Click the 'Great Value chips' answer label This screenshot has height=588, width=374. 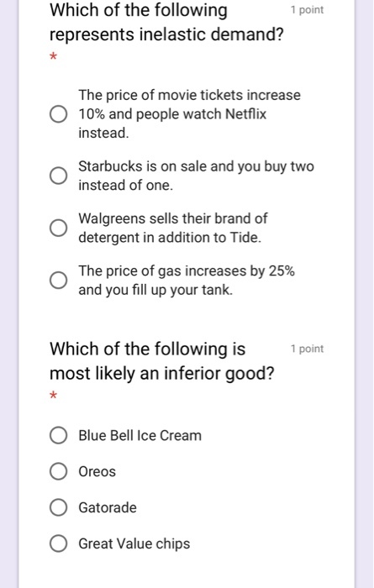(134, 543)
